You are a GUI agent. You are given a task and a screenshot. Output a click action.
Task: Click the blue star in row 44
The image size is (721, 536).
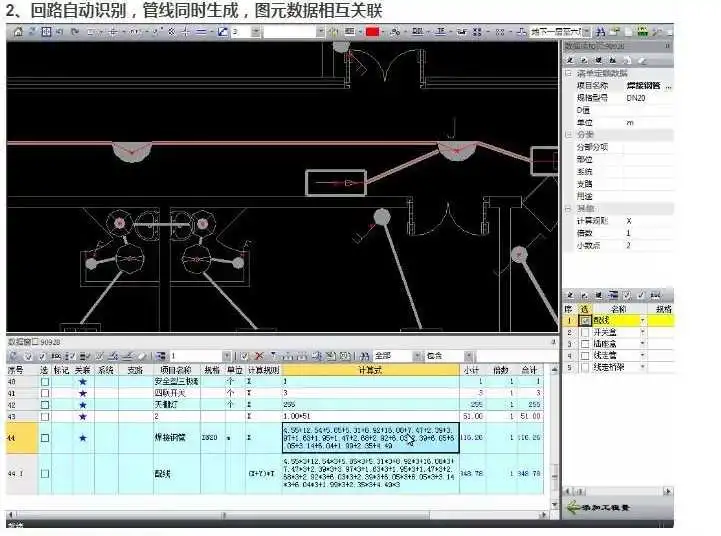tap(82, 438)
